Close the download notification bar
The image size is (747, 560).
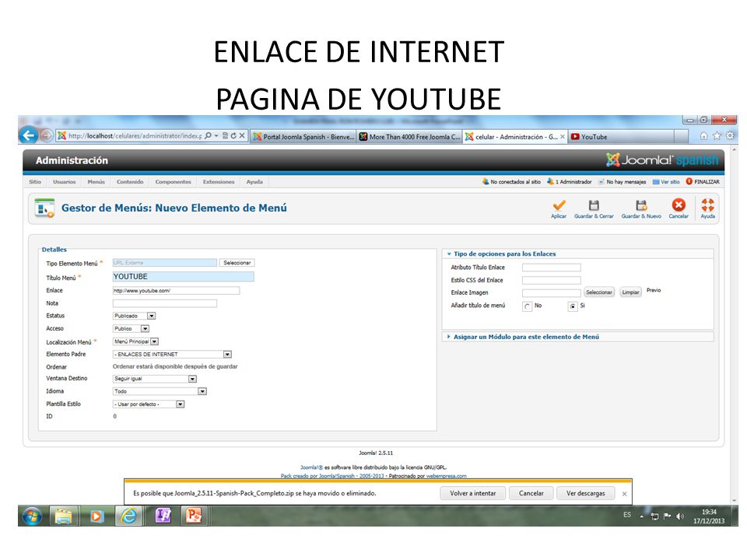(x=624, y=494)
